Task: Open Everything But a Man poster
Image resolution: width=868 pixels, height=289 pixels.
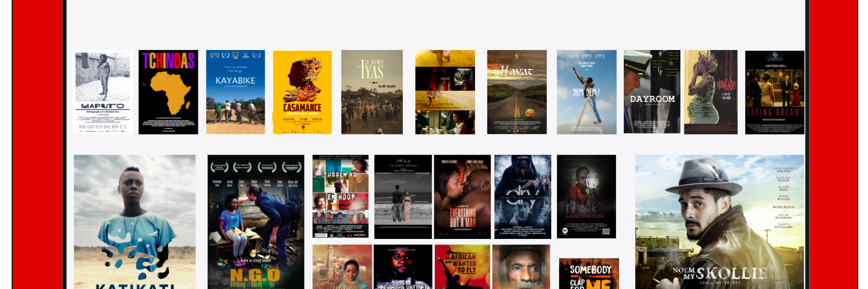Action: tap(462, 197)
